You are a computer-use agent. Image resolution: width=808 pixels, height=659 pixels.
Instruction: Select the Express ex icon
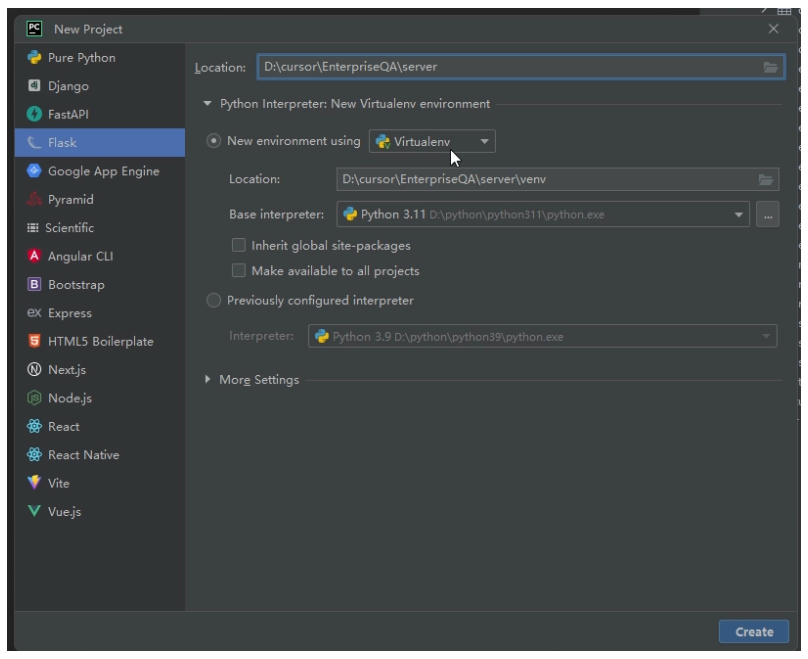(x=34, y=312)
